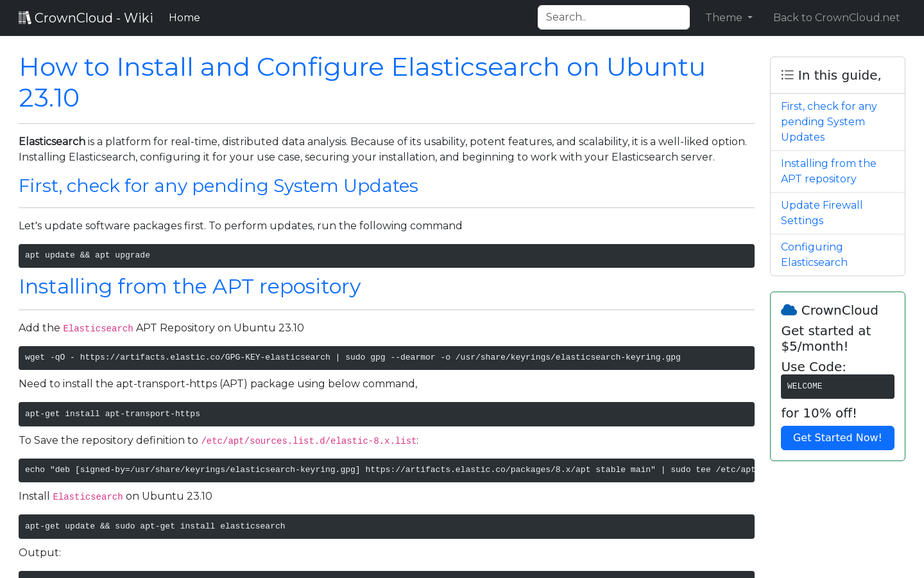This screenshot has height=578, width=924.
Task: Click the page title 'How to Install and Configure Elasticsearch'
Action: click(362, 82)
